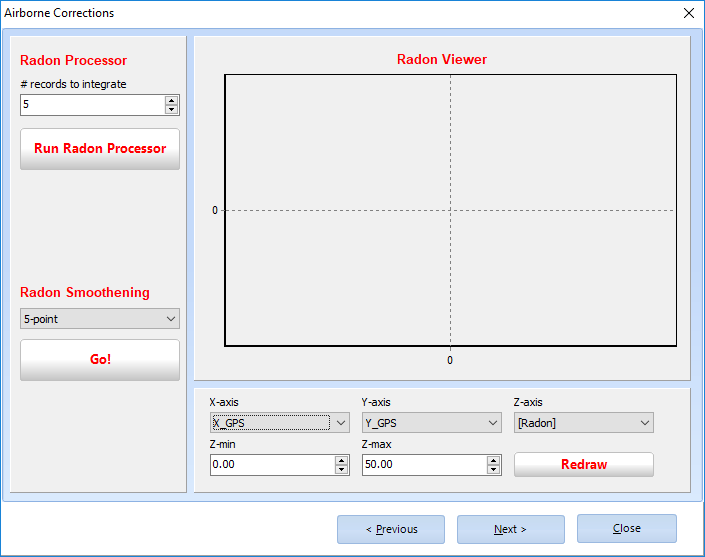Click the records to integrate input field
Screen dimensions: 705x557
90,105
